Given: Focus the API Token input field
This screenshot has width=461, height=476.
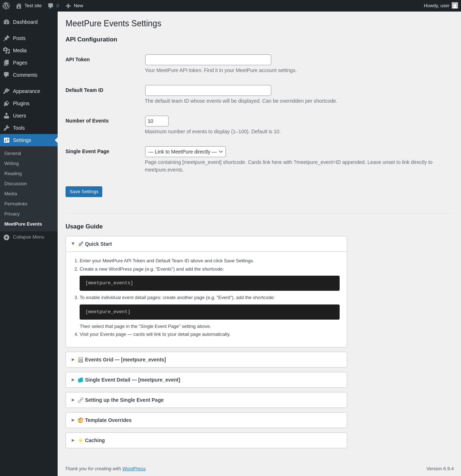Looking at the screenshot, I should click(208, 60).
